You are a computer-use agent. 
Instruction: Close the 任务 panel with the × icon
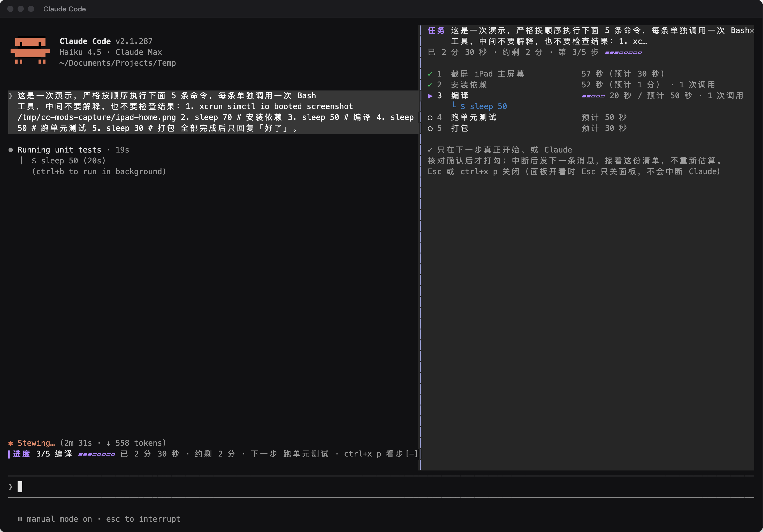click(751, 31)
